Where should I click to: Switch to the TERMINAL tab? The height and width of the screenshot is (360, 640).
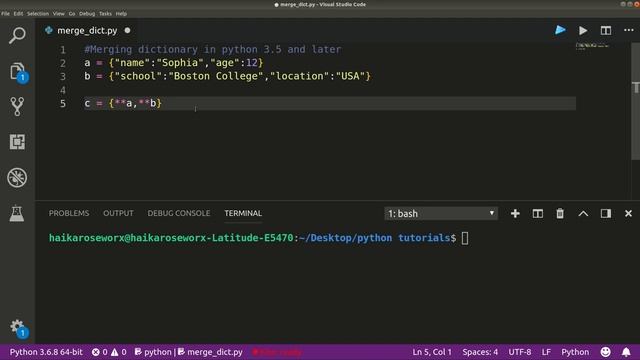(x=243, y=213)
